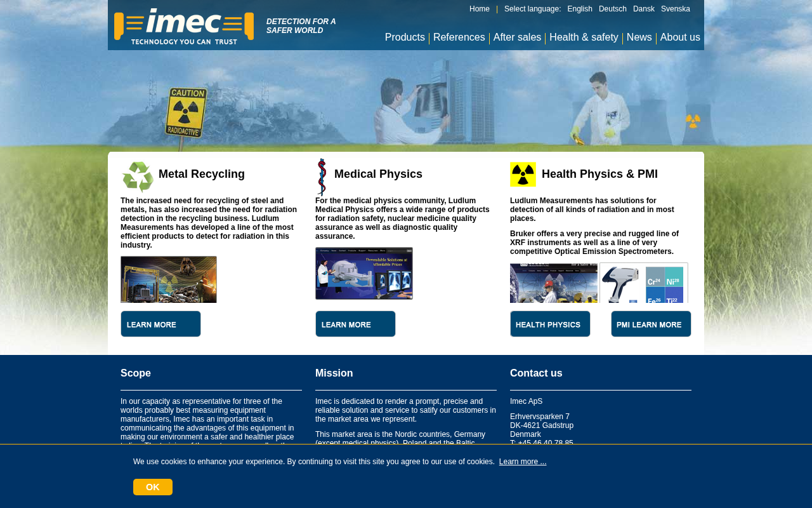
Task: Switch language to English
Action: coord(580,9)
